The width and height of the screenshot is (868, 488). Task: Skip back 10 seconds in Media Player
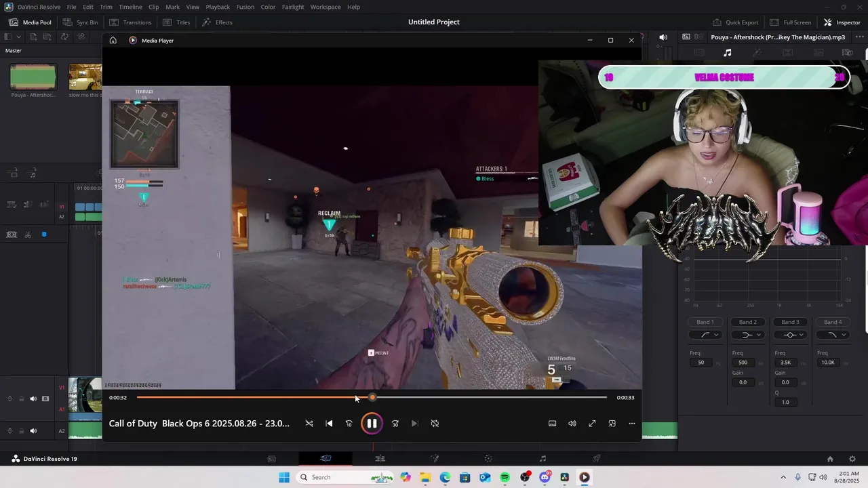tap(349, 424)
